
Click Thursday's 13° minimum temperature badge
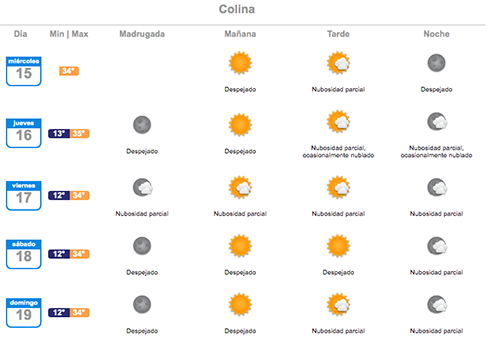pos(59,133)
